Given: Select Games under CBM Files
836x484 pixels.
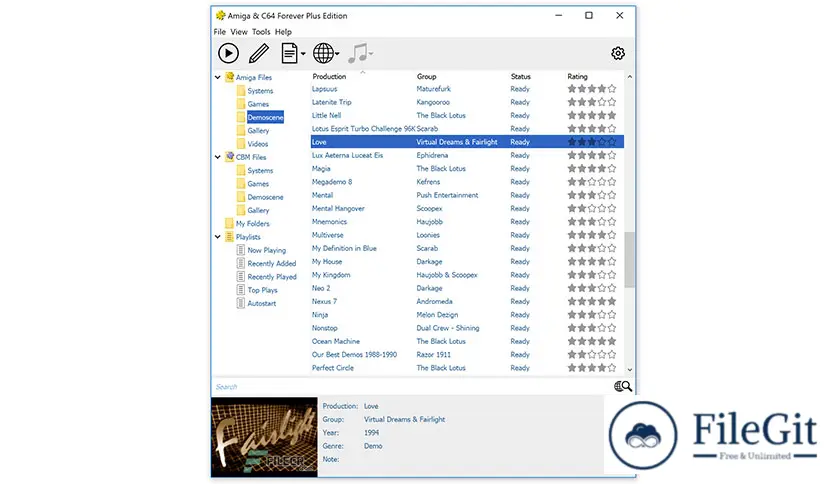Looking at the screenshot, I should (x=258, y=184).
